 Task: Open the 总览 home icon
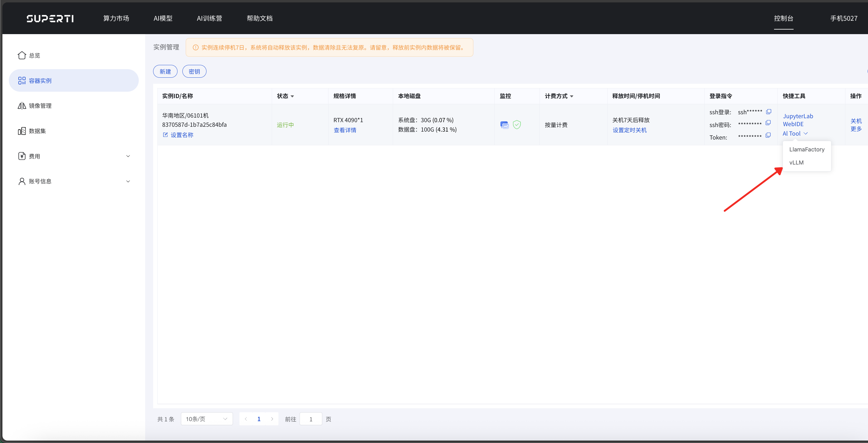point(22,55)
